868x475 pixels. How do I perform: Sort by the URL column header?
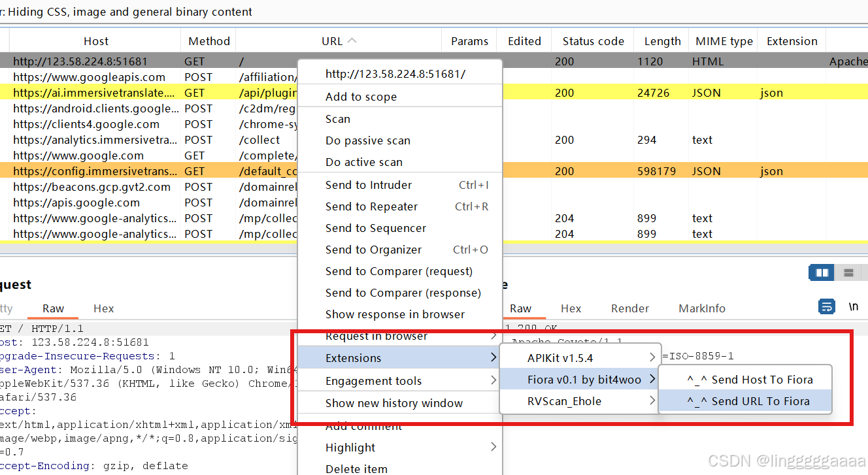point(339,41)
